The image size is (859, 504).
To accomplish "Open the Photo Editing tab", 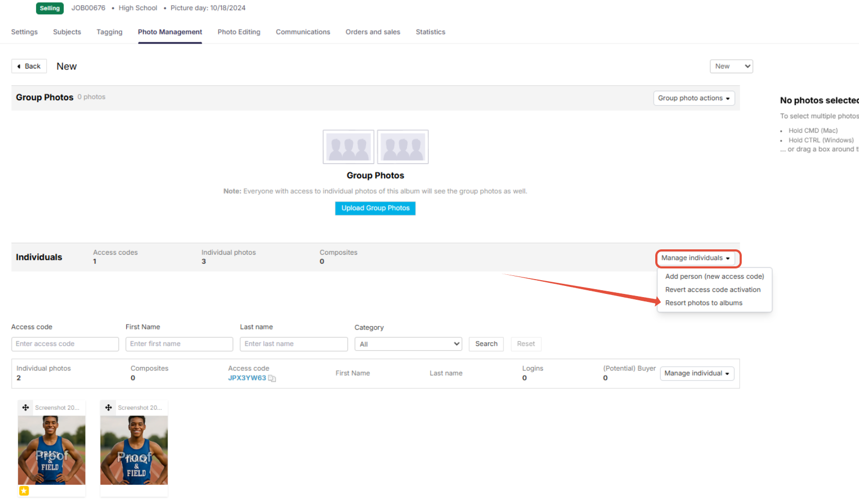I will (x=239, y=32).
